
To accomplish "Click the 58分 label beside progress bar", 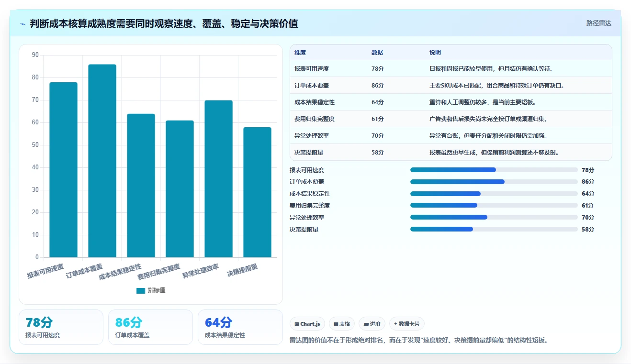I will tap(588, 229).
